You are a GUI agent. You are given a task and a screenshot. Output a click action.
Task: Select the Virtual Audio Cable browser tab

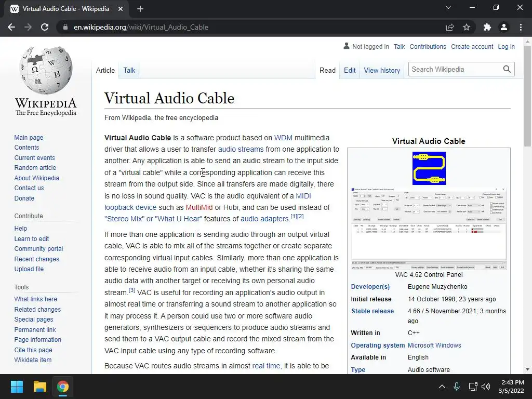(x=66, y=9)
